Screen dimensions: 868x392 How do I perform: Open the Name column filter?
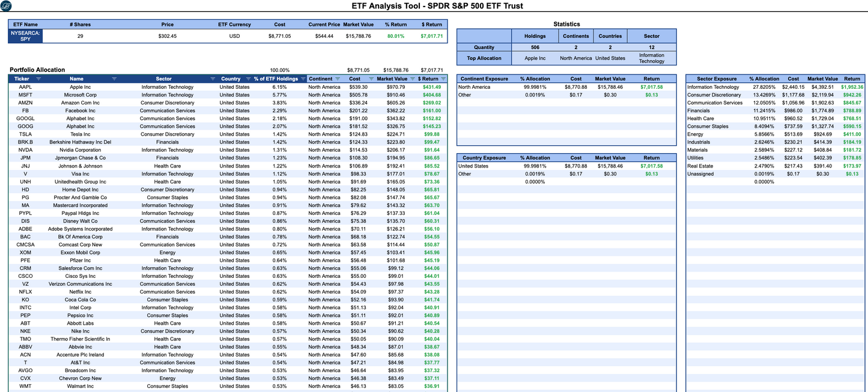[114, 79]
